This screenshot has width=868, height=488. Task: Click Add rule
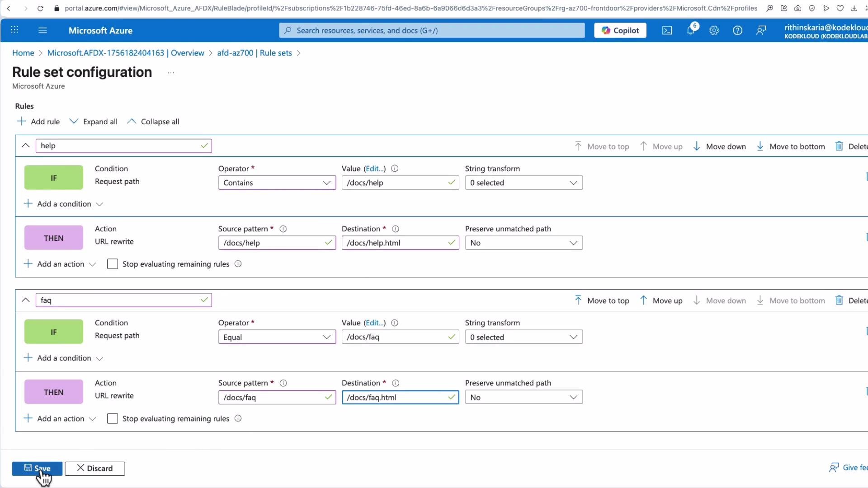[38, 122]
